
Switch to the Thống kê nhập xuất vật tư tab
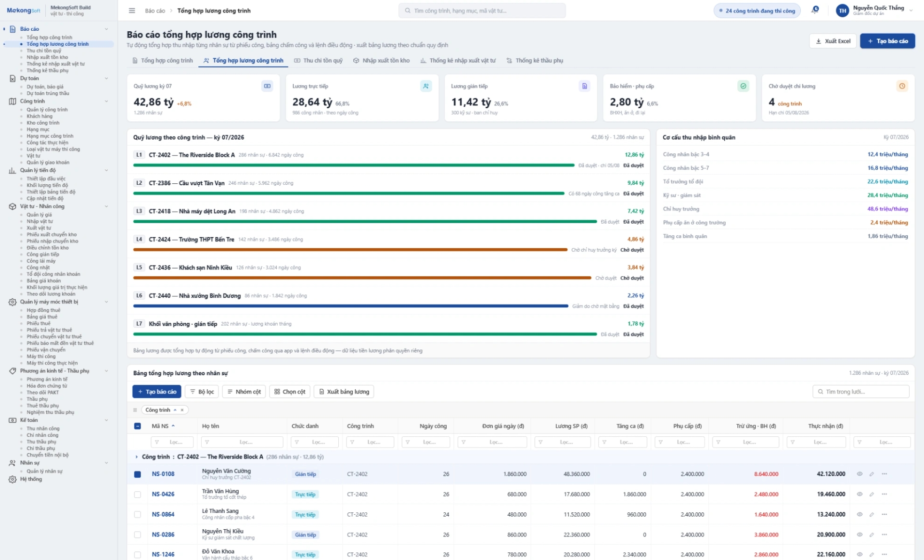pos(458,61)
